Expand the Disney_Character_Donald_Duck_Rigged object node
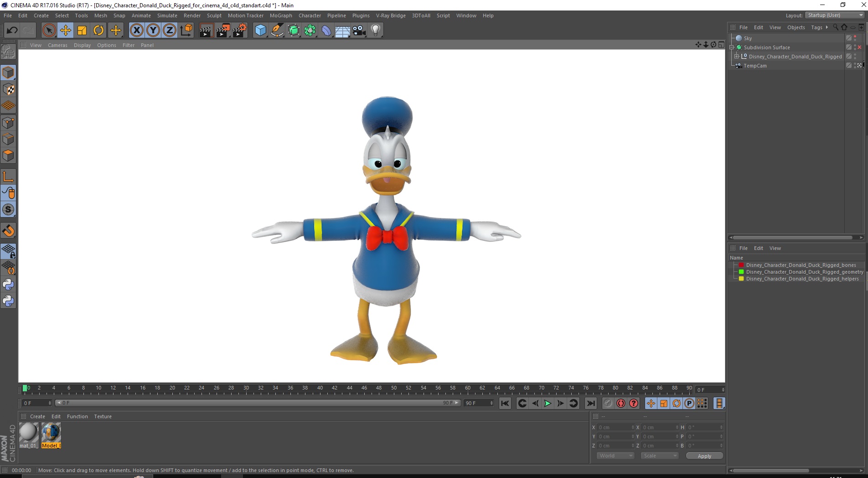Viewport: 868px width, 478px height. (736, 57)
